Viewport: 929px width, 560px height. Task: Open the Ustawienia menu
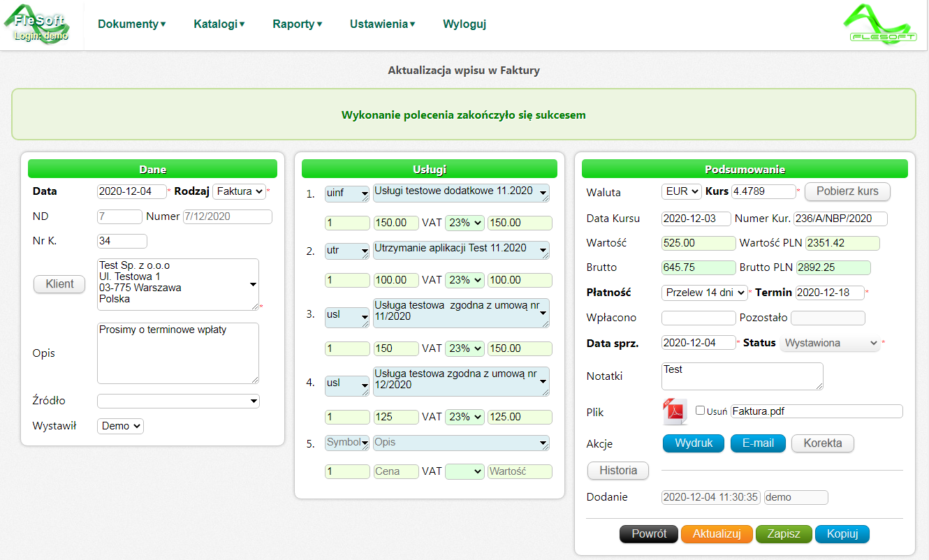[383, 24]
